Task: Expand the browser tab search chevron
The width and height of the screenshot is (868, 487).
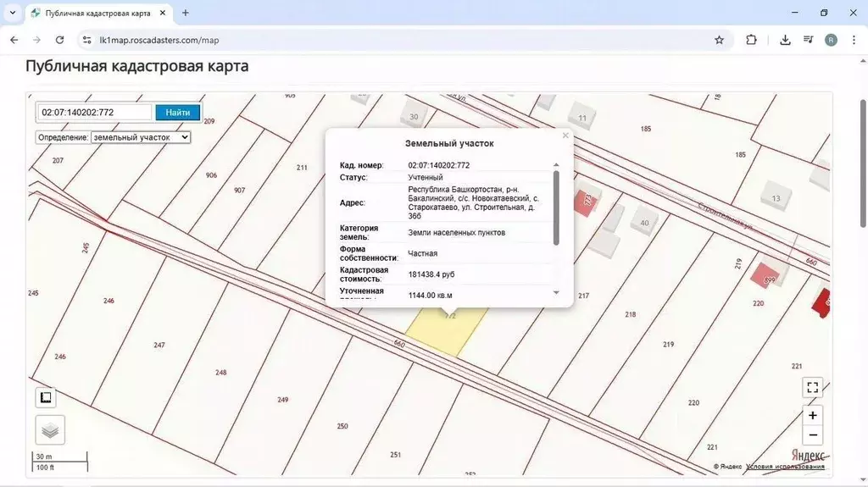Action: click(x=12, y=13)
